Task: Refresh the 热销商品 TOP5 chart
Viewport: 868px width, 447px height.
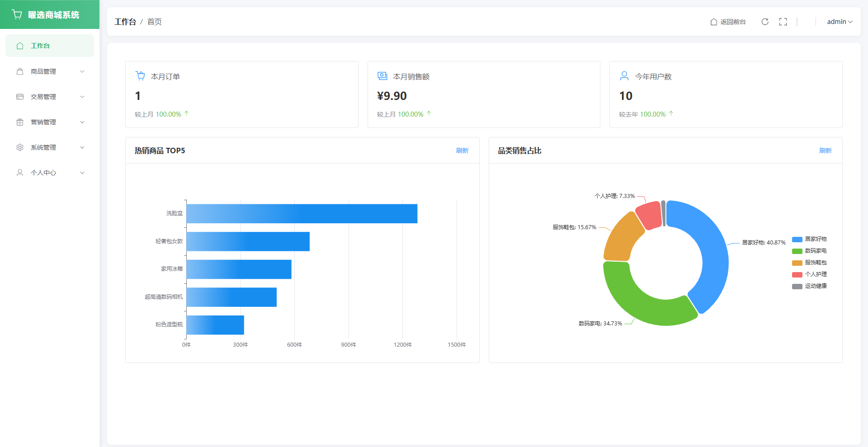Action: click(462, 151)
